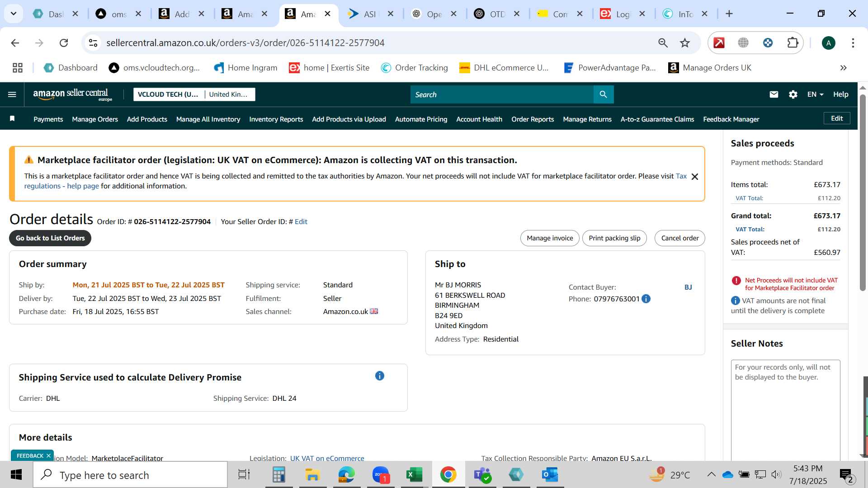Open File Explorer from the taskbar

(312, 475)
